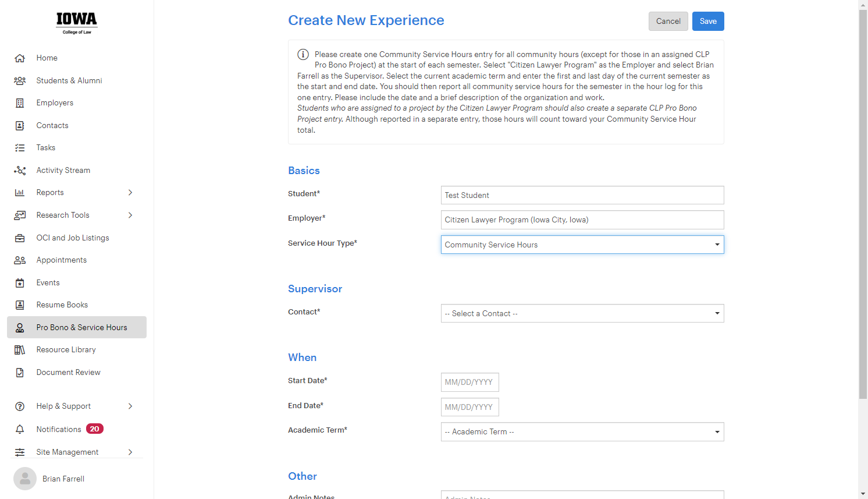Click the OCI and Job Listings briefcase icon

20,238
